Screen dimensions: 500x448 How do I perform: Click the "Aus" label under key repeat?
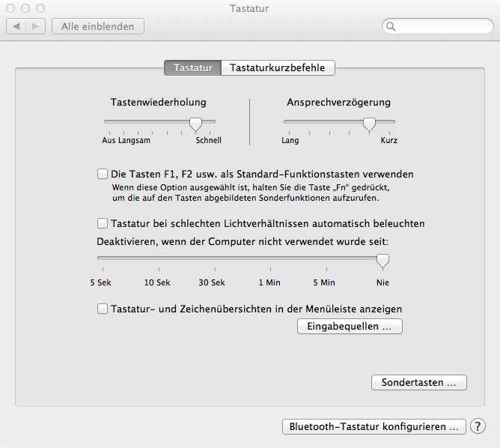point(109,140)
